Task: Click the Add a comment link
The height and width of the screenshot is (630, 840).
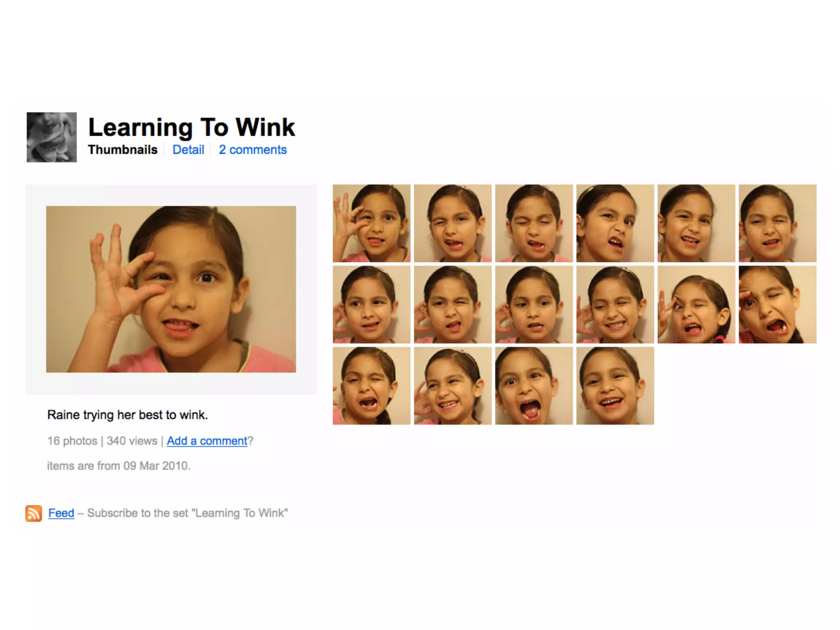Action: (207, 441)
